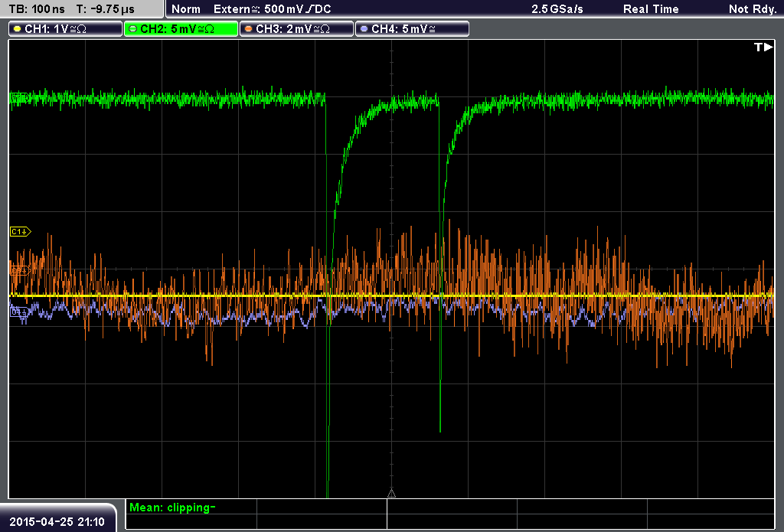This screenshot has width=784, height=532.
Task: Select the CH1: 1V channel tab
Action: pos(66,29)
